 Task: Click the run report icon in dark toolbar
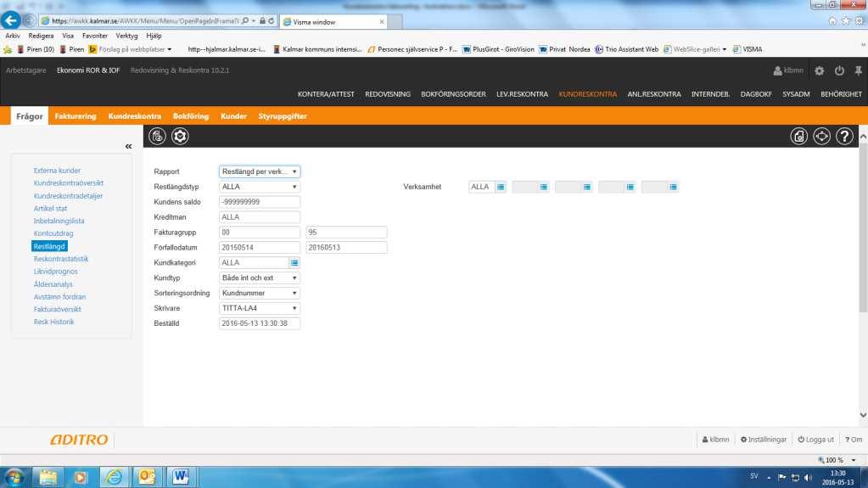click(157, 137)
